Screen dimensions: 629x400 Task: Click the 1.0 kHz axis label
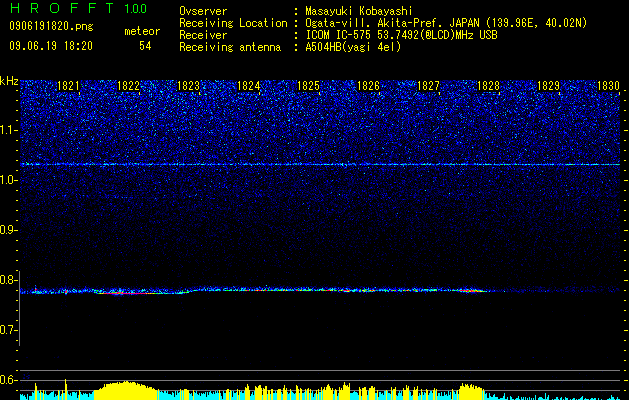click(9, 180)
